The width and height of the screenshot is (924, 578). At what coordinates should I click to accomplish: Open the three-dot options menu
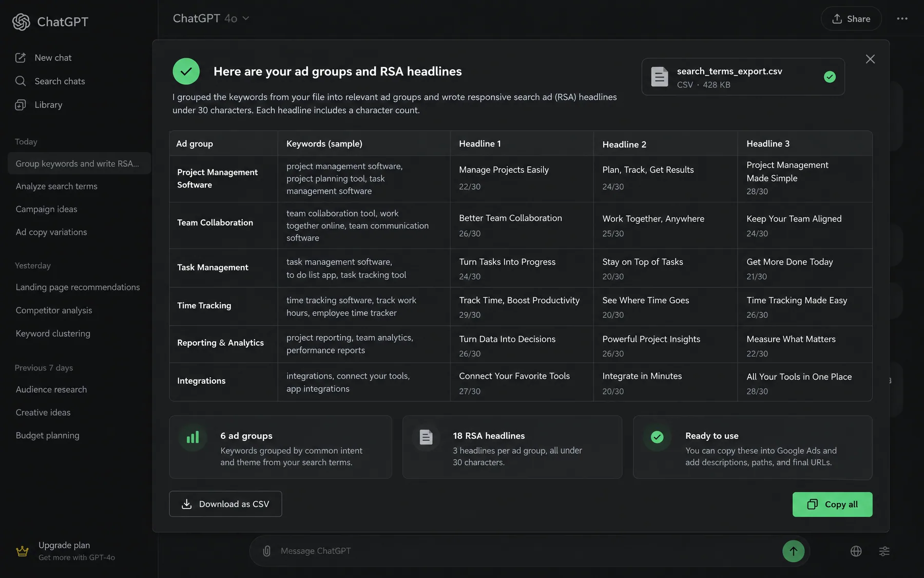(x=902, y=18)
